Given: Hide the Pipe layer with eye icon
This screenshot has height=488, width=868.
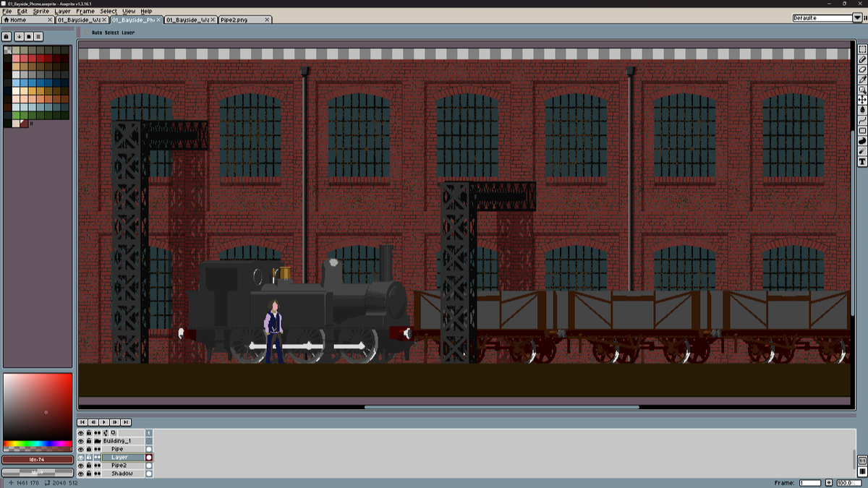Looking at the screenshot, I should (x=81, y=449).
